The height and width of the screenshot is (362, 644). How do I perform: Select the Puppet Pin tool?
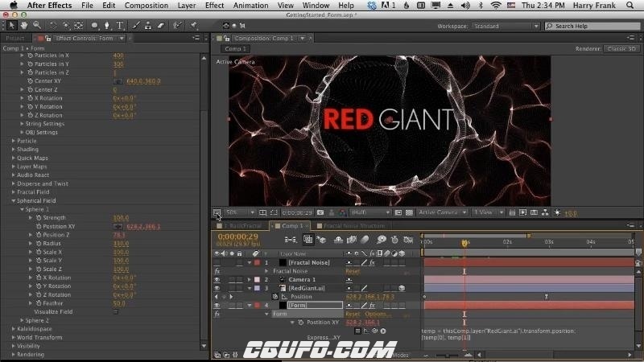[x=193, y=26]
